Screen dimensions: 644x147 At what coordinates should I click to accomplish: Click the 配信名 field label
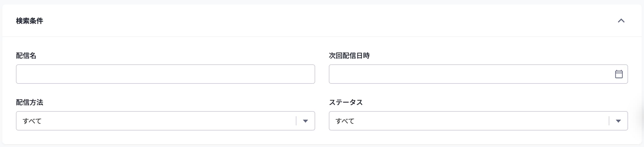(x=26, y=56)
